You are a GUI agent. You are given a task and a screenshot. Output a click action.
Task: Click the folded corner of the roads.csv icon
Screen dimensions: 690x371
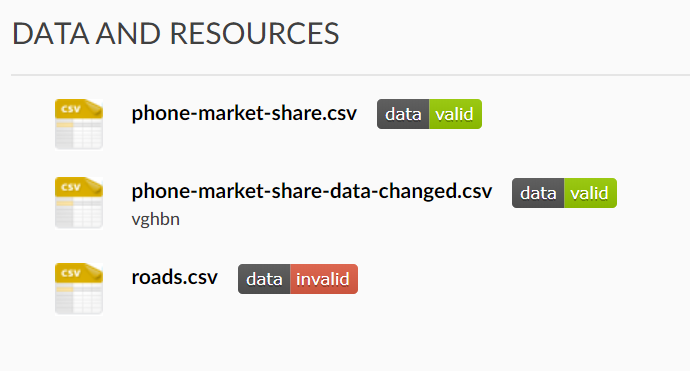[94, 271]
